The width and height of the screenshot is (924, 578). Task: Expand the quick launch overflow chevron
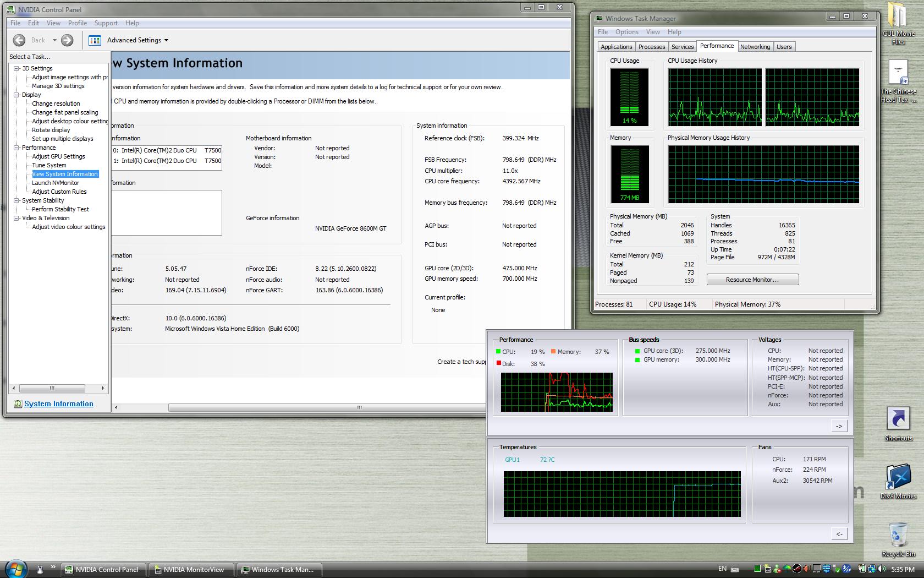tap(53, 567)
